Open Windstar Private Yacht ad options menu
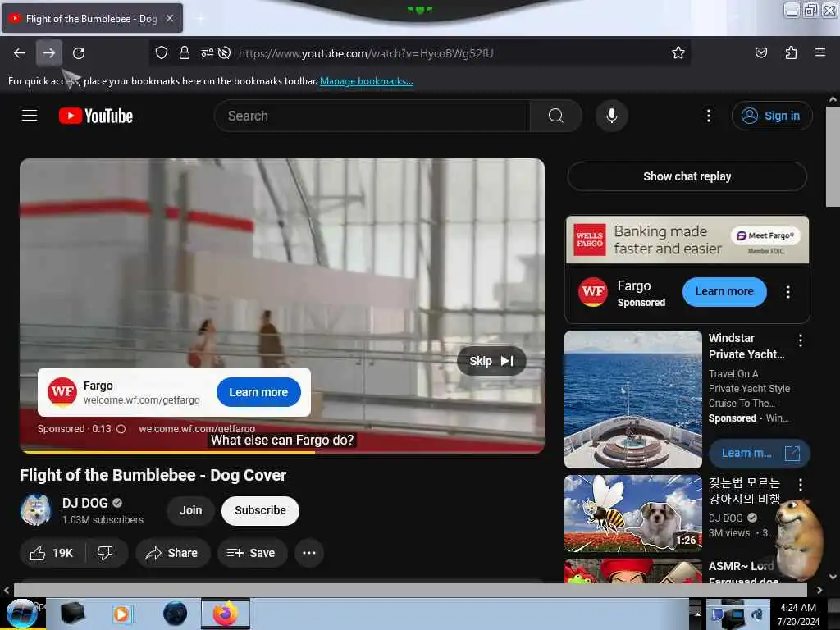The image size is (840, 630). (801, 340)
